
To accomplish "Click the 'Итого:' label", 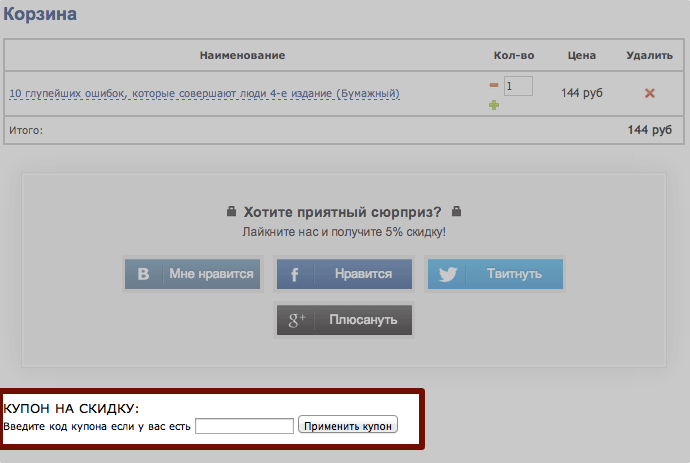I will [x=26, y=130].
